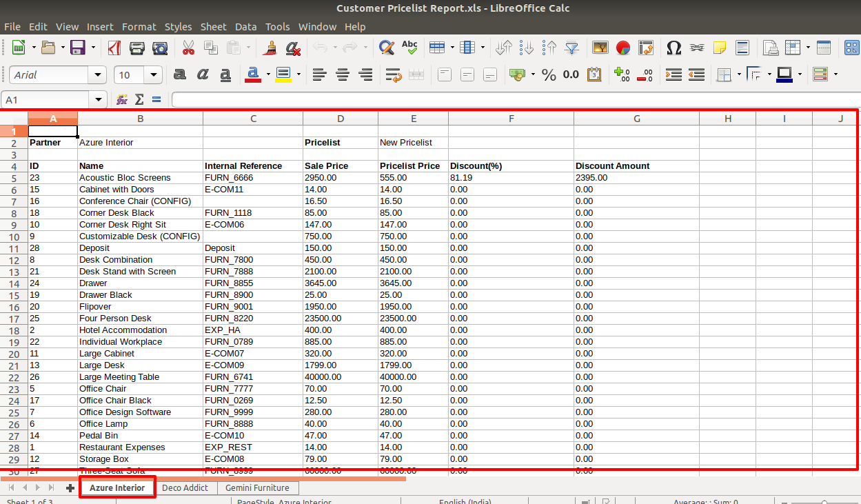Delete a decimal place
This screenshot has height=504, width=861.
[645, 74]
